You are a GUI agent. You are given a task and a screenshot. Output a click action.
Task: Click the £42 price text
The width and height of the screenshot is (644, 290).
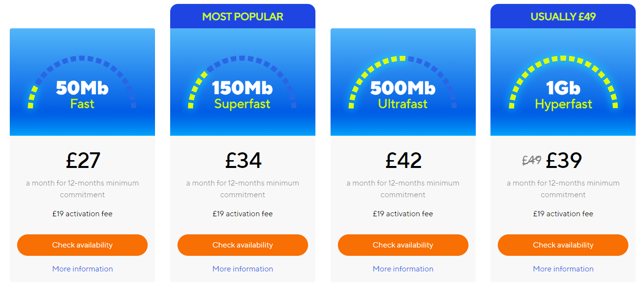[403, 160]
